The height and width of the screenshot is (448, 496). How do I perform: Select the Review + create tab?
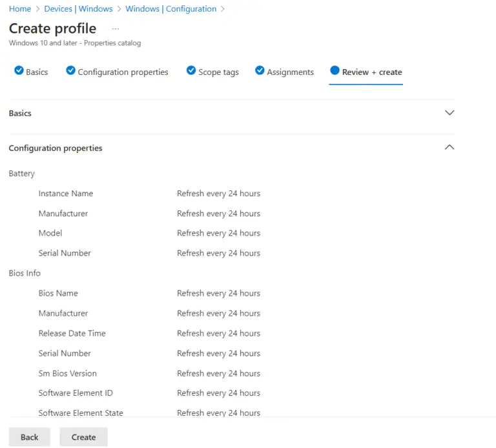[x=372, y=72]
